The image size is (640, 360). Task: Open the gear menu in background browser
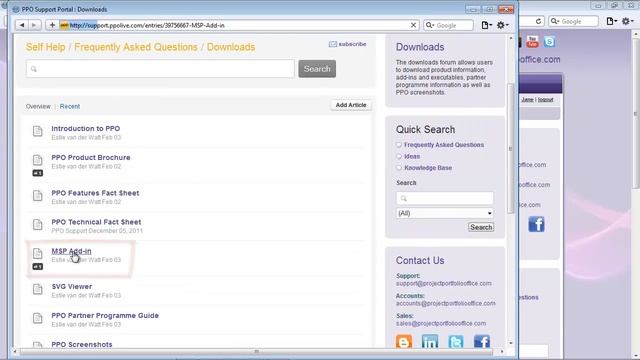tap(627, 21)
